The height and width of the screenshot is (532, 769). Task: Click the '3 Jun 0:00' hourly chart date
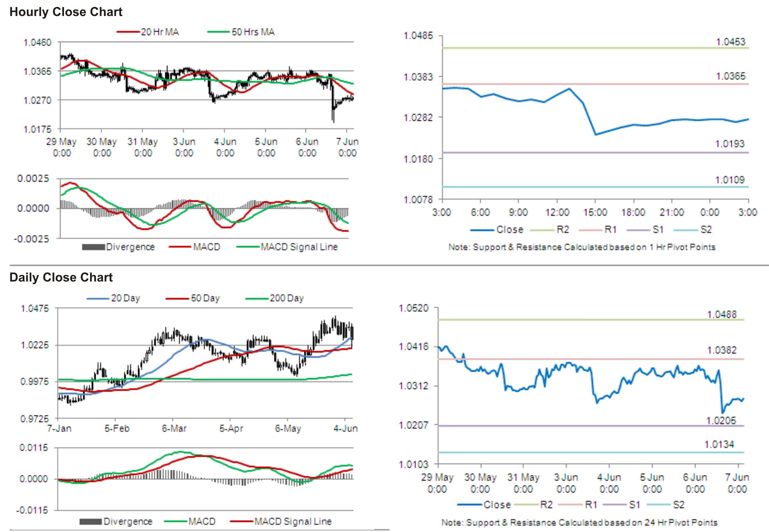[184, 147]
